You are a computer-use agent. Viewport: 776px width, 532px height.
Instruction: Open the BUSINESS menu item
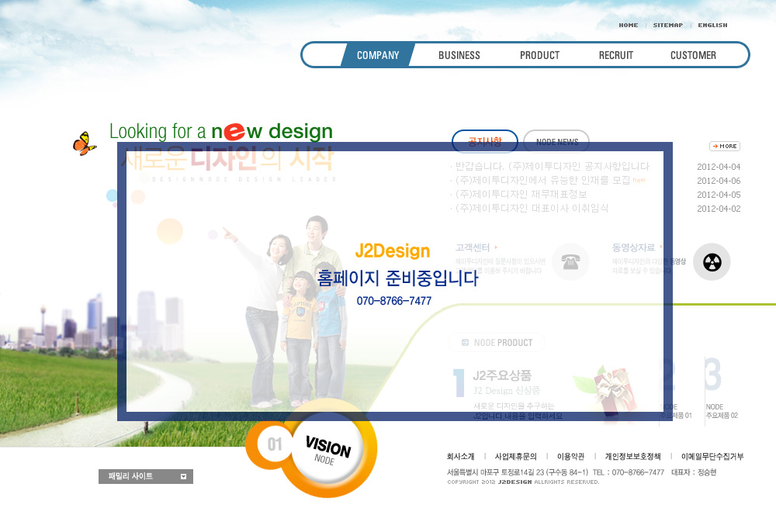pos(459,55)
